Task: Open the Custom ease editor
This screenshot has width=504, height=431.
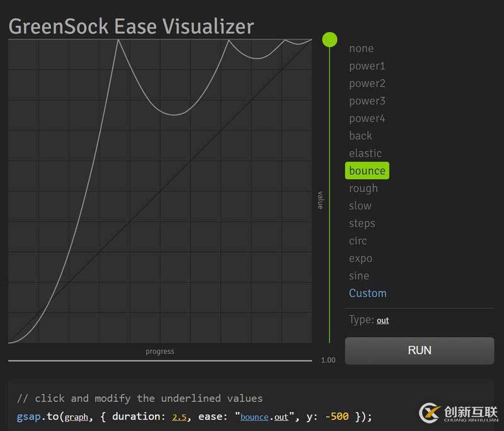Action: click(368, 293)
